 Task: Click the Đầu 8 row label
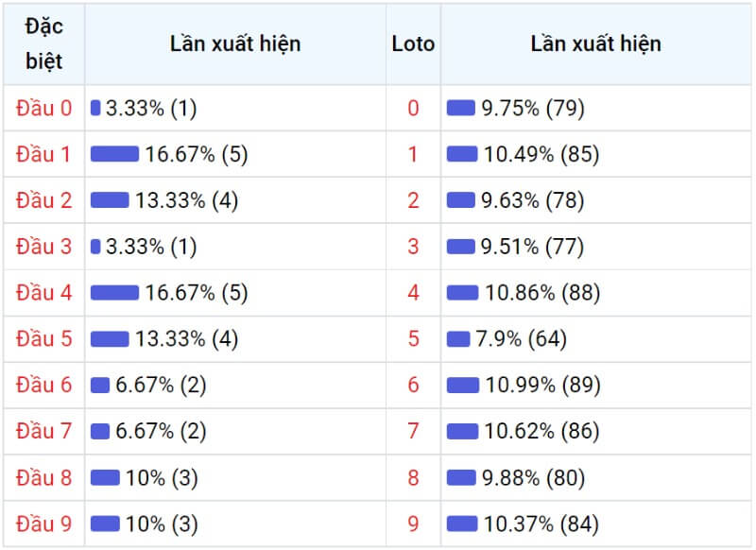[x=43, y=477]
